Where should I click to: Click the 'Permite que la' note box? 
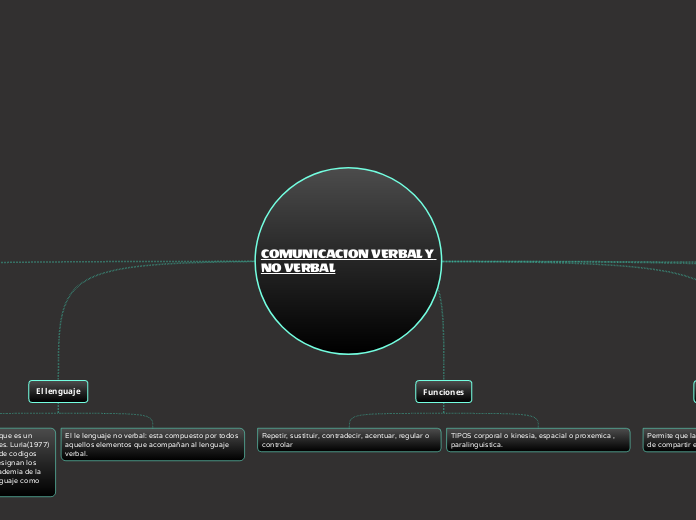(x=670, y=440)
